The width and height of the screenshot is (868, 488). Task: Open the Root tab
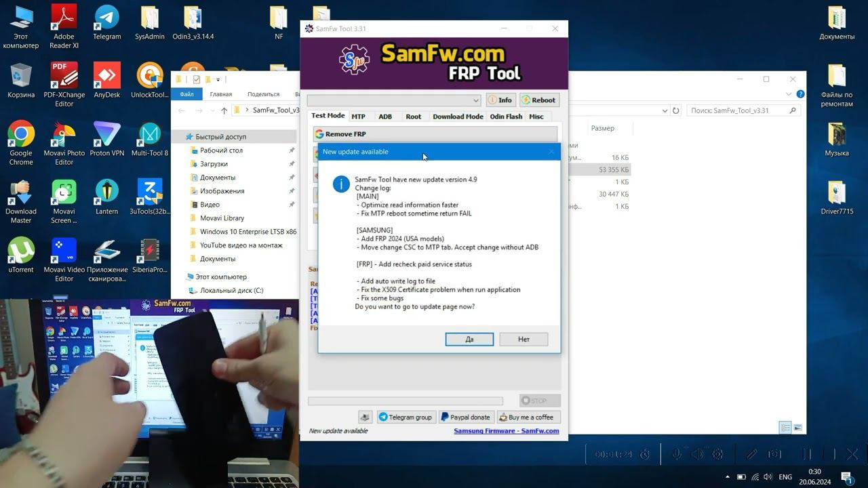point(413,117)
